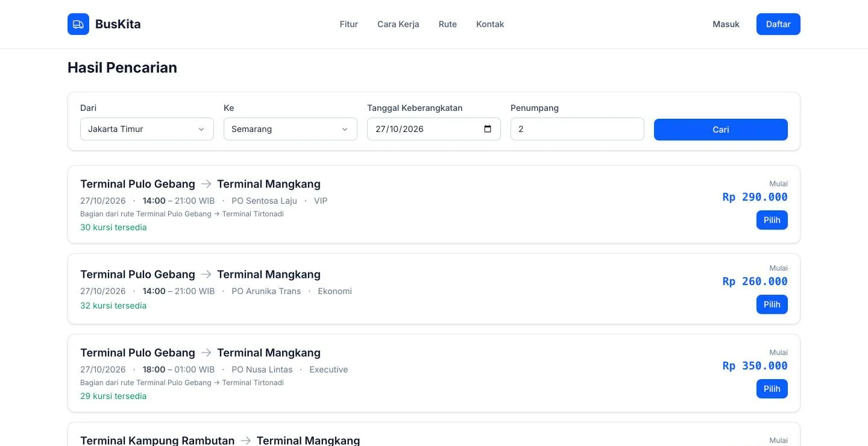This screenshot has height=446, width=868.
Task: Open the calendar picker icon in date field
Action: click(488, 129)
